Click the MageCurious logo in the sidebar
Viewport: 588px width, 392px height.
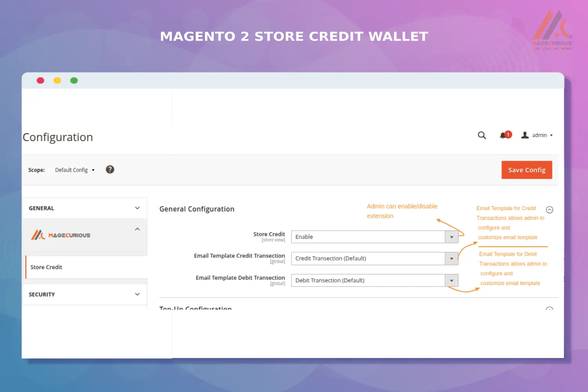[61, 234]
